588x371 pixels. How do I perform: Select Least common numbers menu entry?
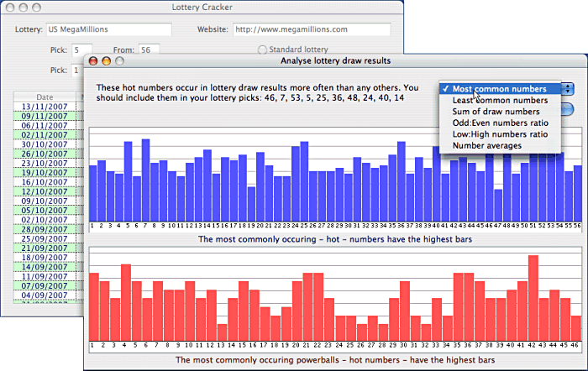pyautogui.click(x=499, y=101)
